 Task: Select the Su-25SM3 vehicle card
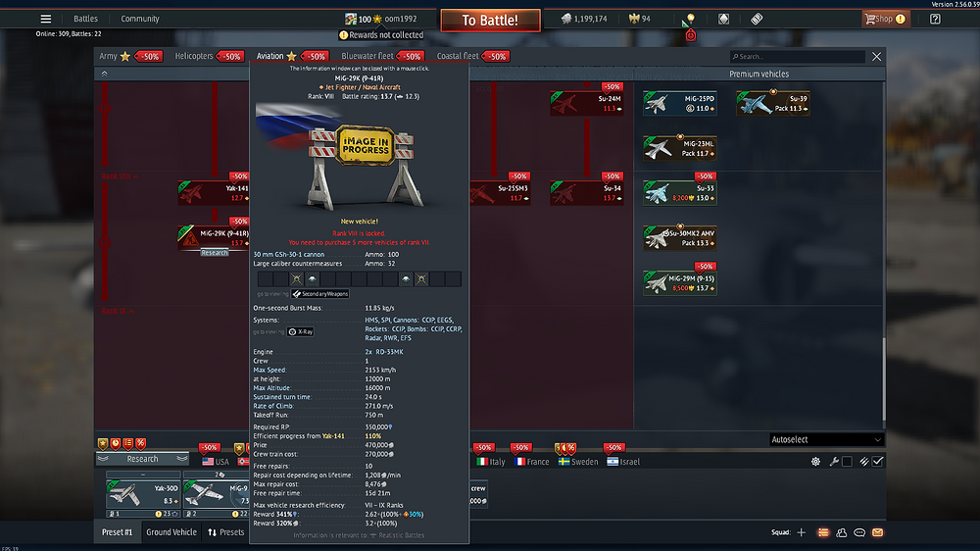(x=500, y=192)
